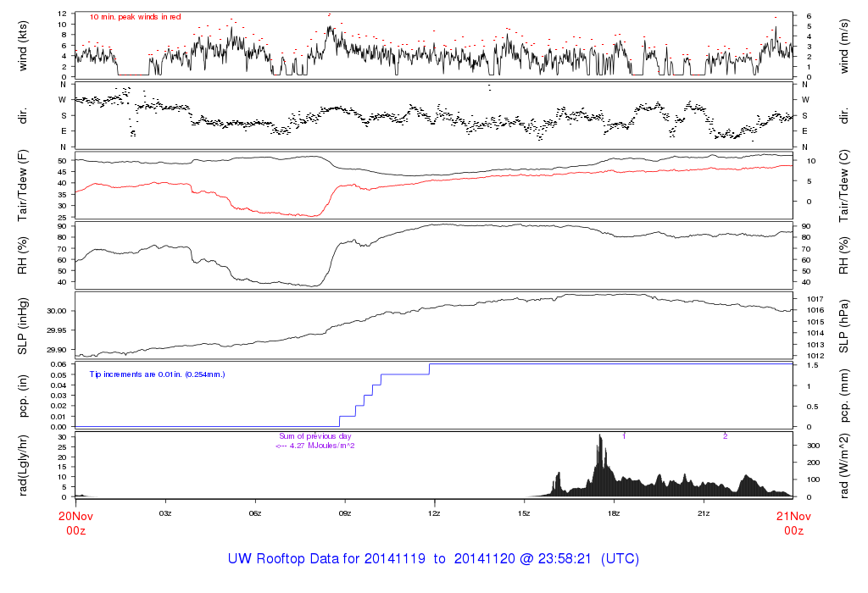The height and width of the screenshot is (593, 868).
Task: Click the 18z time tick label
Action: pos(614,513)
